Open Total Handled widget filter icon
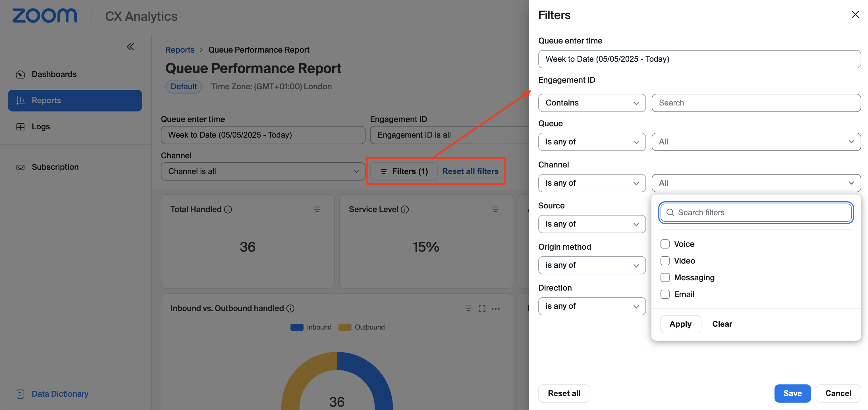The image size is (868, 410). pos(317,209)
